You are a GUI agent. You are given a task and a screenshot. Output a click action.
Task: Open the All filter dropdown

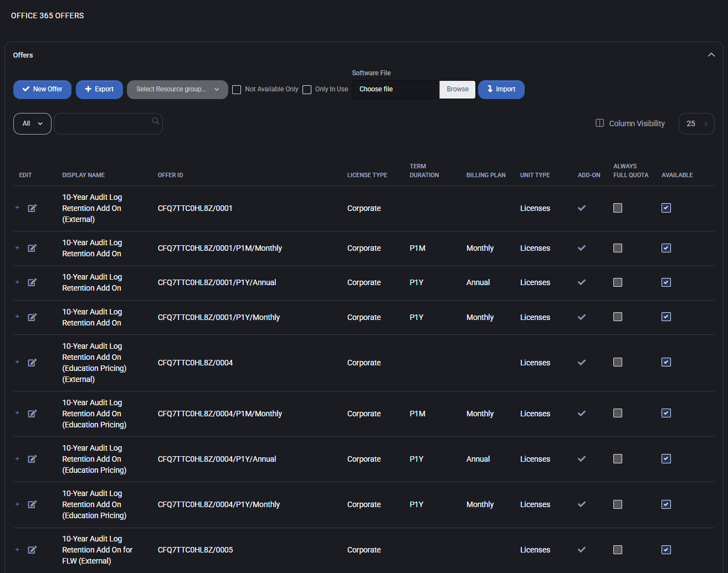(x=32, y=123)
